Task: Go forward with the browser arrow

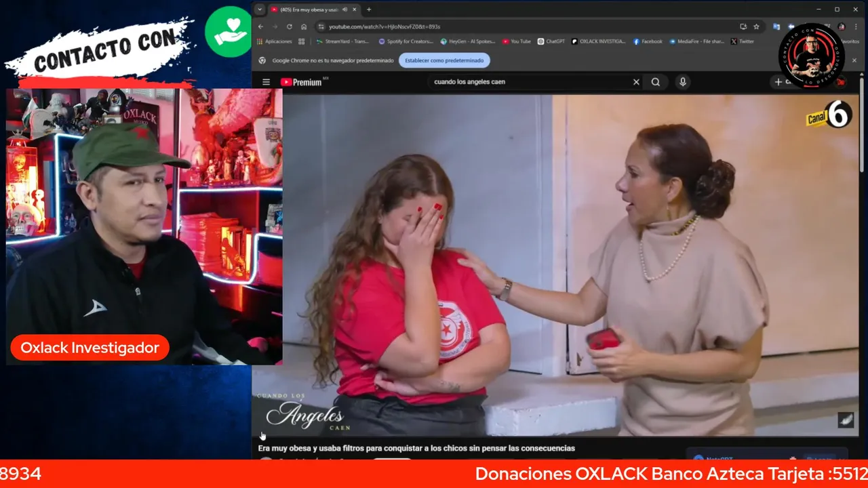Action: pos(275,26)
